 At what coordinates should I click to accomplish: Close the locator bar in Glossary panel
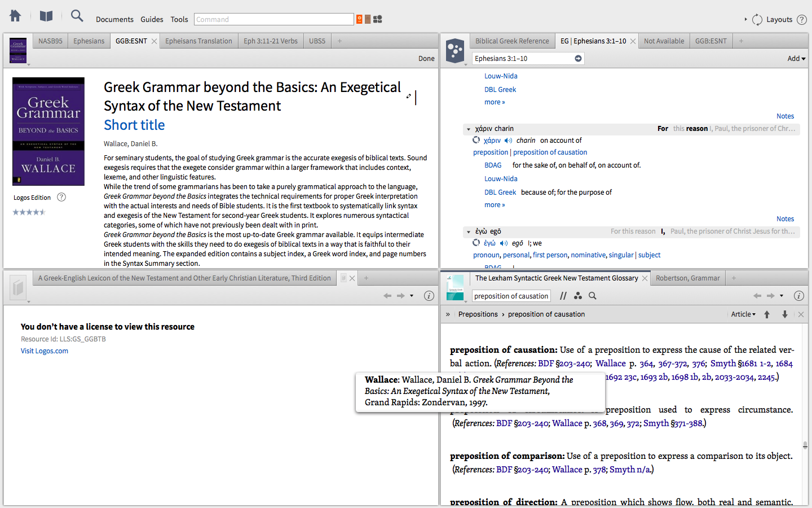pyautogui.click(x=801, y=314)
